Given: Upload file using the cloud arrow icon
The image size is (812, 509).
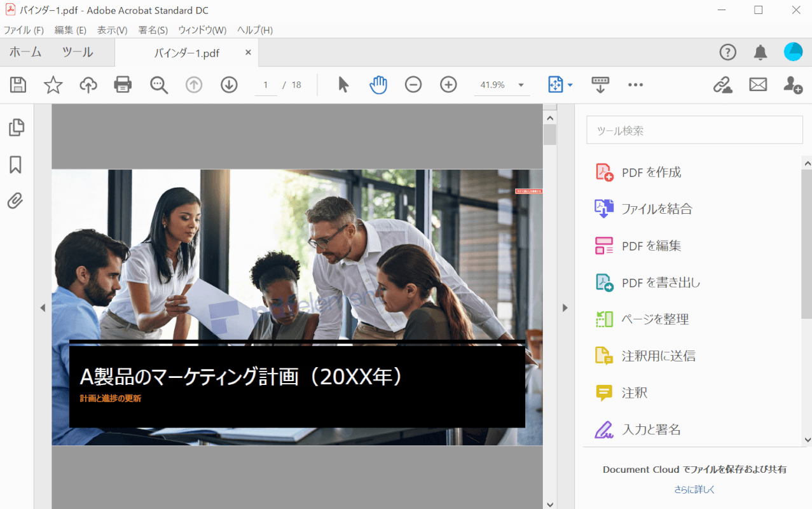Looking at the screenshot, I should tap(88, 85).
